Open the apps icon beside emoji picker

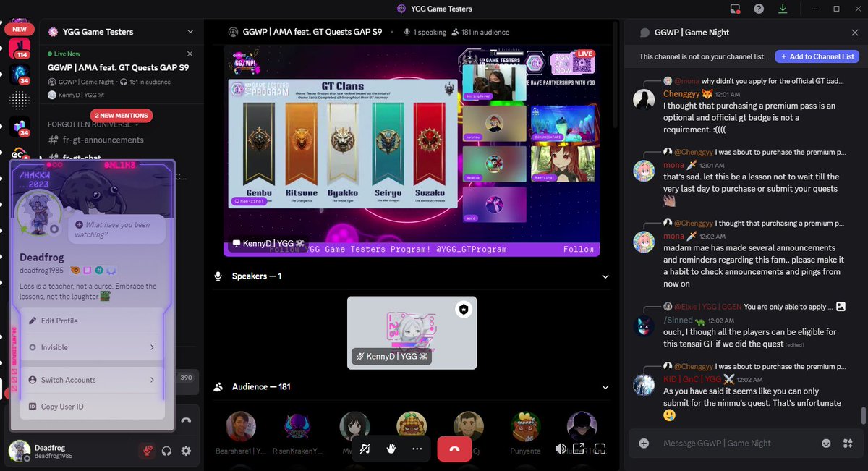[x=848, y=443]
